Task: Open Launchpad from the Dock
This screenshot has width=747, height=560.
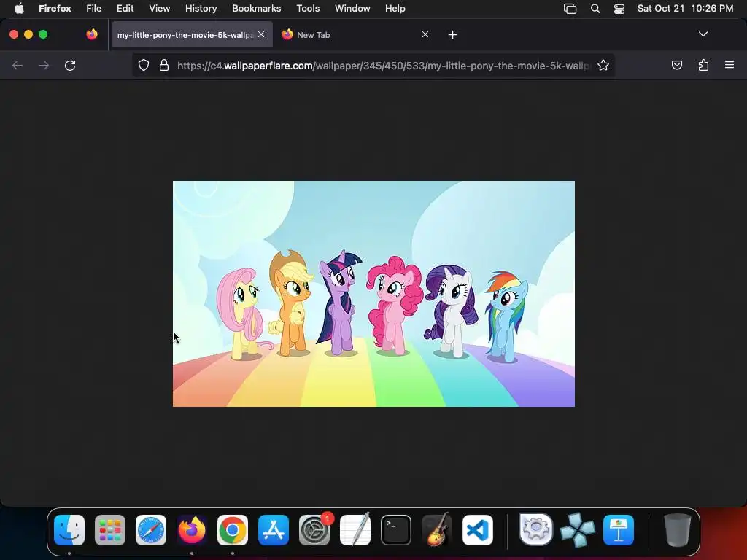Action: (110, 530)
